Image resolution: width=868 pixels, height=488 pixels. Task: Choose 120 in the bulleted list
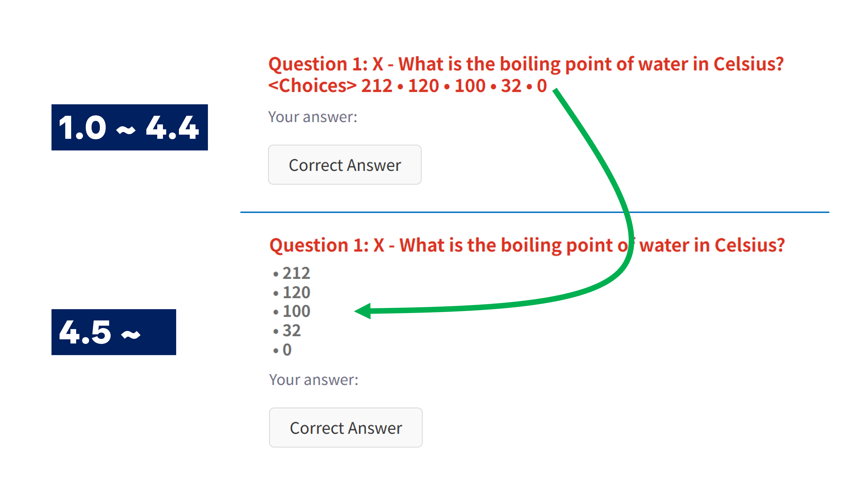coord(296,292)
